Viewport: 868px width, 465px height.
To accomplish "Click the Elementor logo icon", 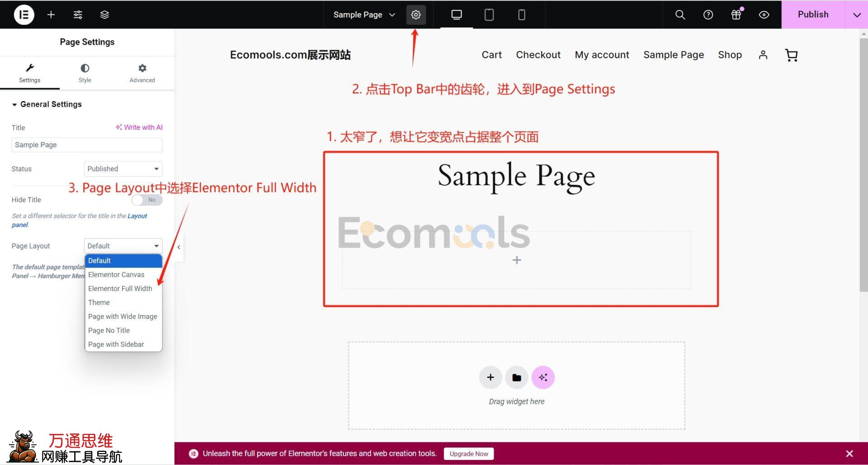I will 24,15.
